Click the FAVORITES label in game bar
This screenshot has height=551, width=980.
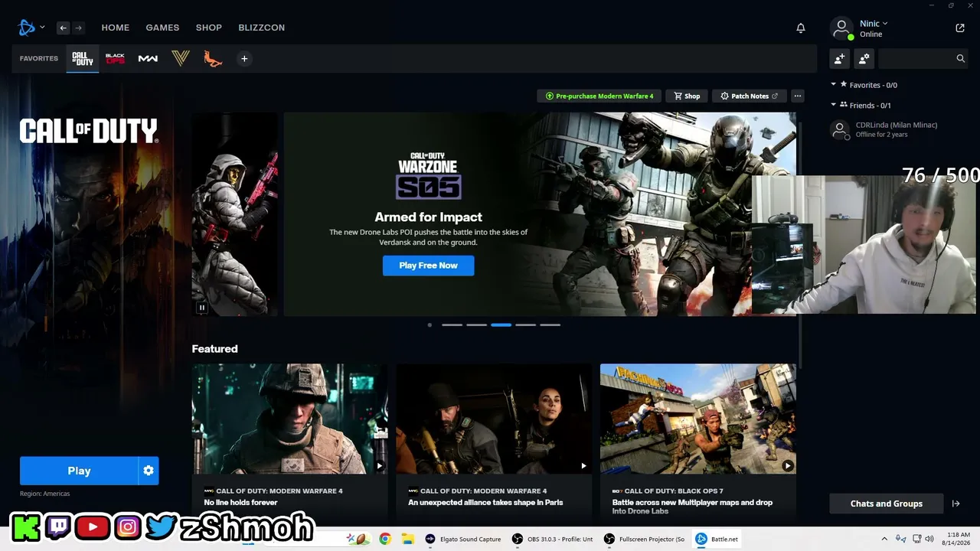point(39,58)
